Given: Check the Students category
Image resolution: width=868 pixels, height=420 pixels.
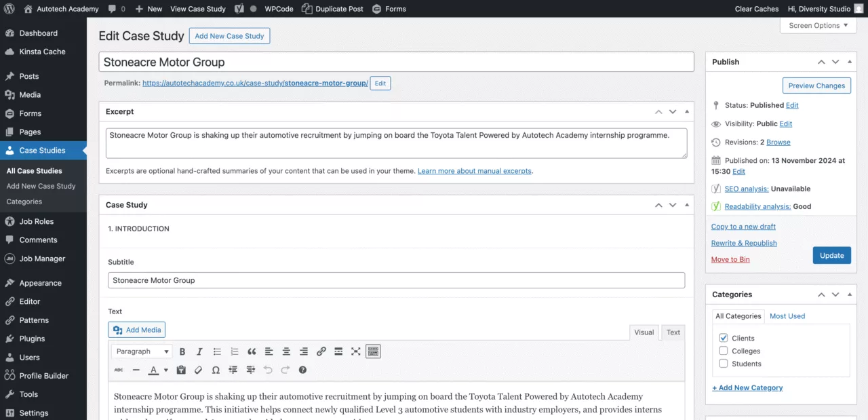Looking at the screenshot, I should tap(724, 364).
